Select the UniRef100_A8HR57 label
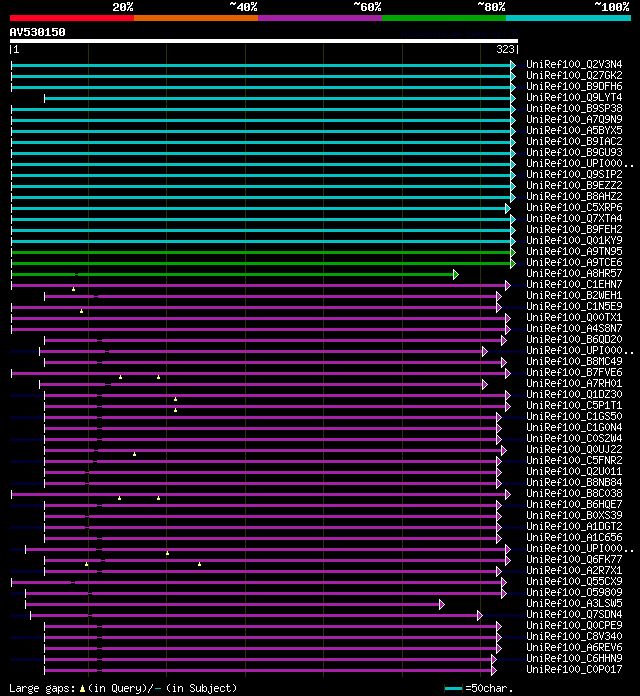The height and width of the screenshot is (696, 640). (574, 273)
